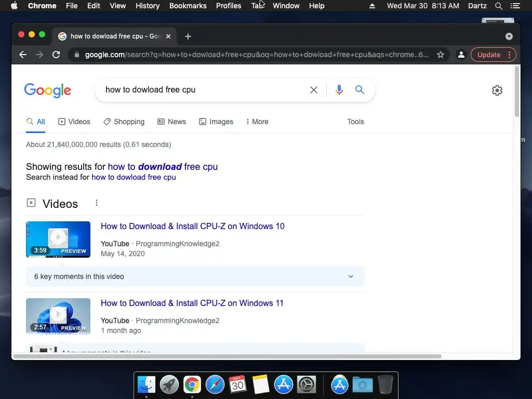Click the Dartz user name in menu bar
The image size is (532, 399).
pos(477,6)
